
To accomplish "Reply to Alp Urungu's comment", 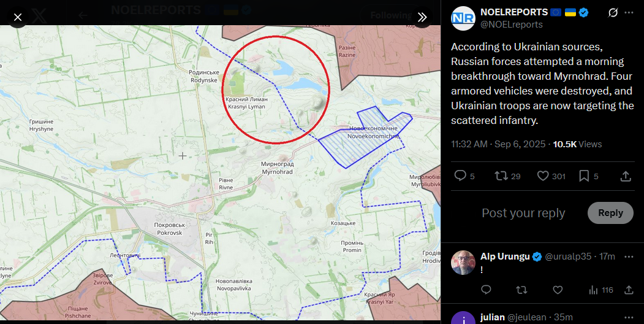I will [x=486, y=290].
